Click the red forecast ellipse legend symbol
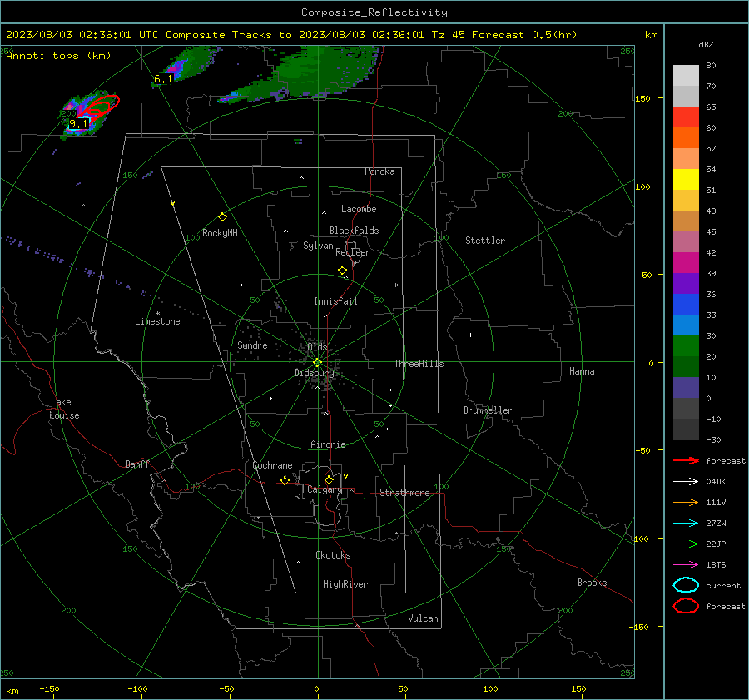Screen dimensions: 749x700 (x=686, y=606)
